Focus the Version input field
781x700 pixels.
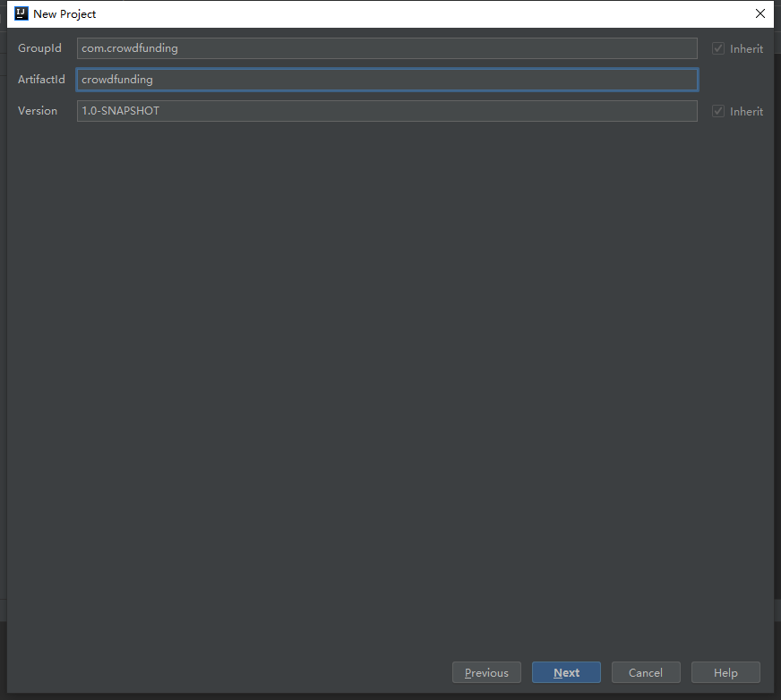(387, 111)
